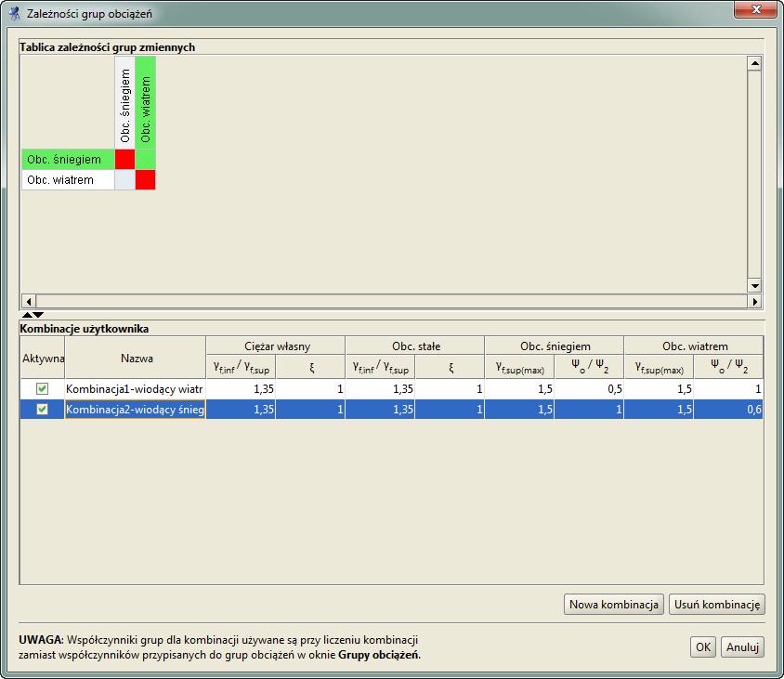Click Ψo/Ψ2 subheader under Obc. wiatrem
784x679 pixels.
click(x=728, y=367)
